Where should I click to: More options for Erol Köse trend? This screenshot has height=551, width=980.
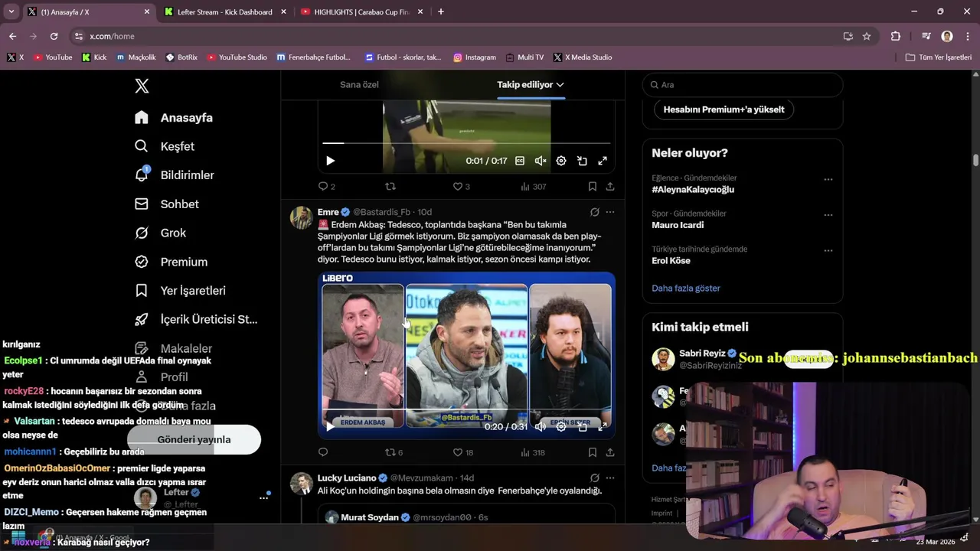[x=828, y=250]
